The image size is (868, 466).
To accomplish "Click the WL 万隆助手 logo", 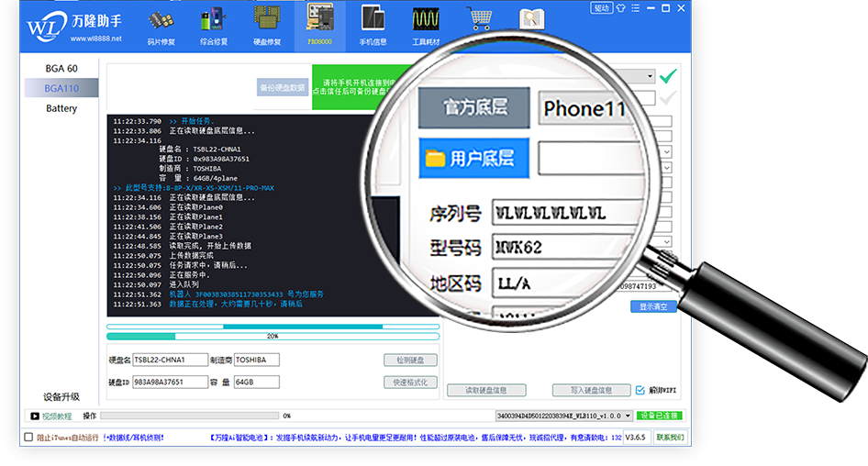I will [x=73, y=26].
